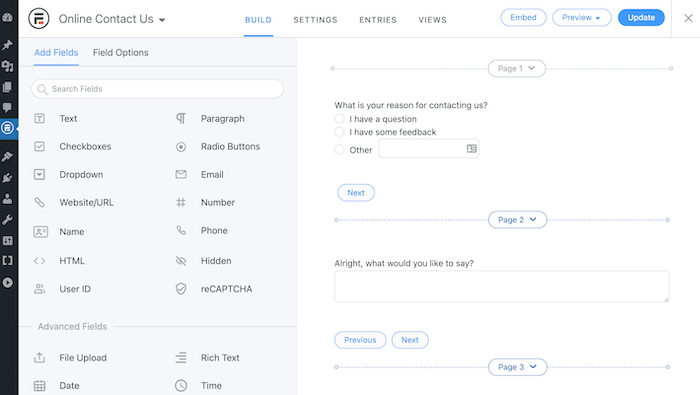Screen dimensions: 700x395
Task: Open the Field Options tab
Action: click(121, 53)
